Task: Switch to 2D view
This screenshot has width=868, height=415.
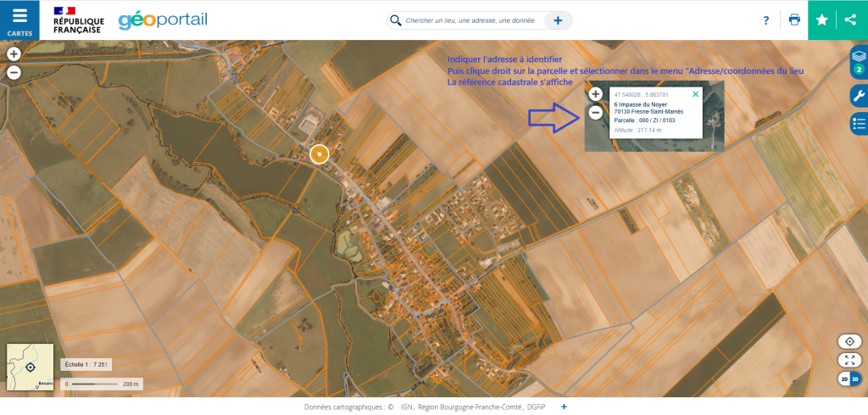Action: coord(844,379)
